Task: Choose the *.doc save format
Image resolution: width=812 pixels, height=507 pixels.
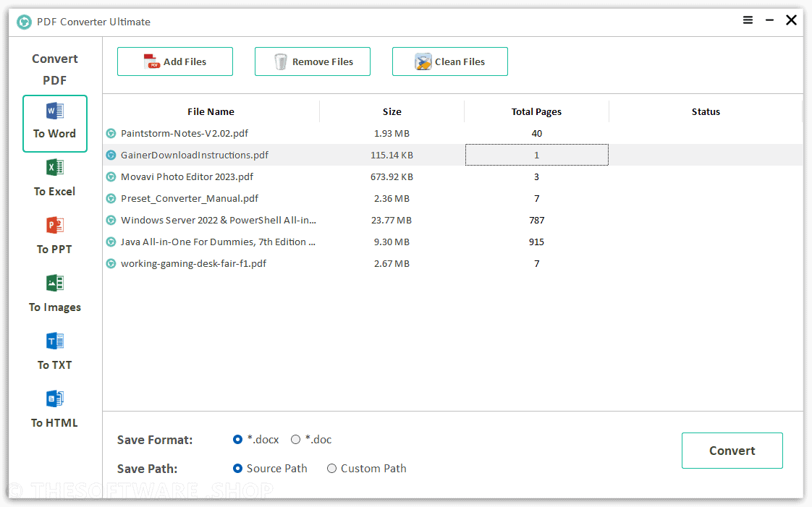Action: [311, 439]
